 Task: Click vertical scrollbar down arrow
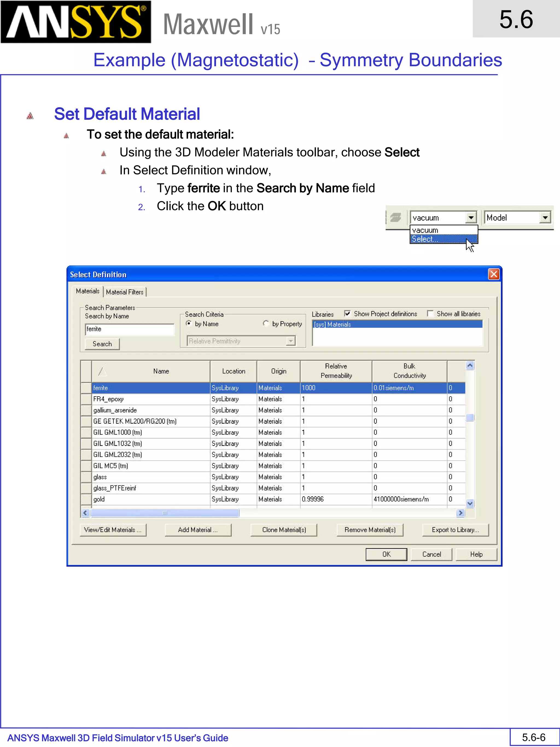(x=470, y=504)
